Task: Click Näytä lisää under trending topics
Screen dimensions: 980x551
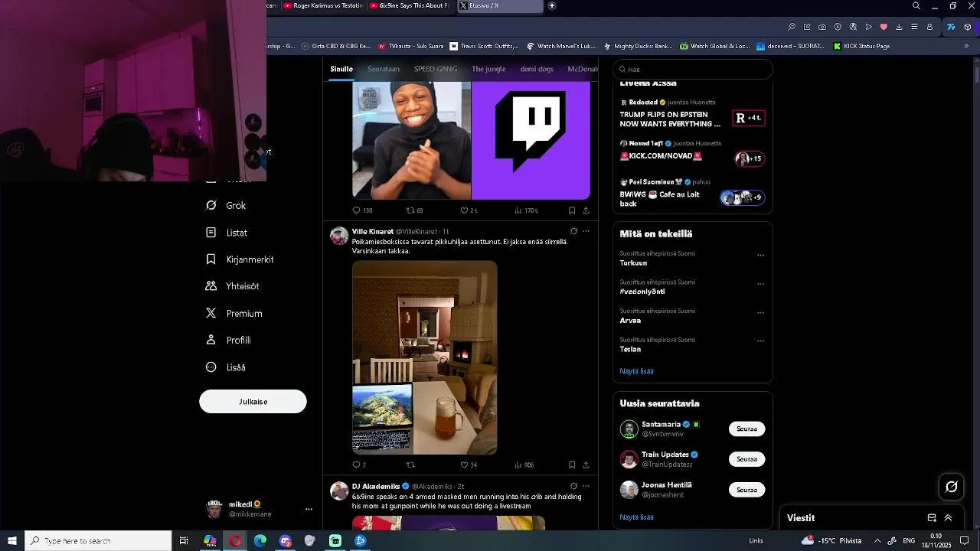Action: click(x=636, y=371)
